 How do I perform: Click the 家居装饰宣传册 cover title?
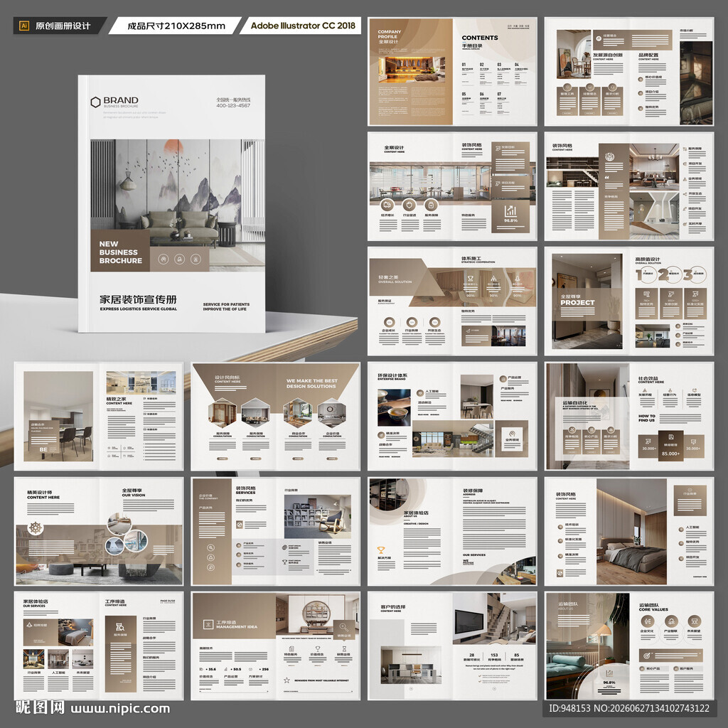(138, 299)
